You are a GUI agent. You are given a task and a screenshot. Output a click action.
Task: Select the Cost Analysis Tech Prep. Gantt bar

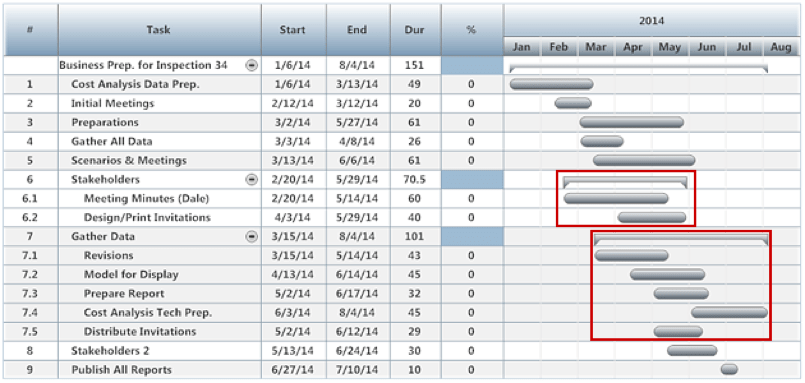point(730,312)
